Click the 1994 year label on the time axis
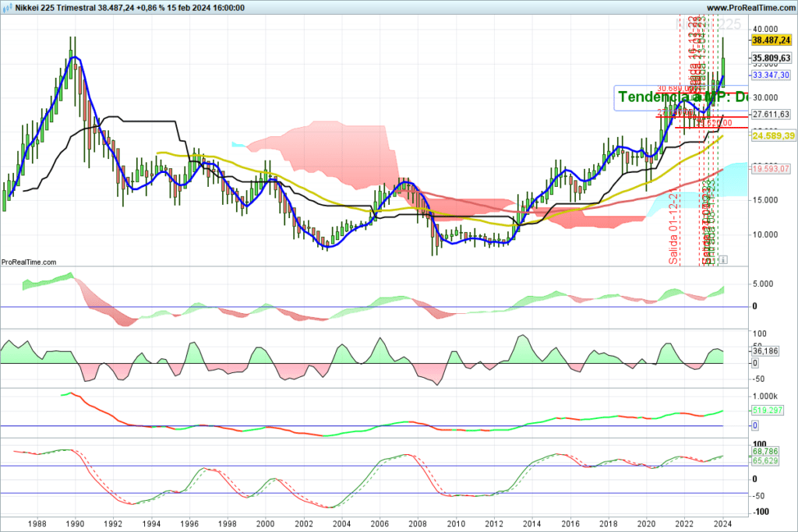This screenshot has height=532, width=798. point(151,523)
